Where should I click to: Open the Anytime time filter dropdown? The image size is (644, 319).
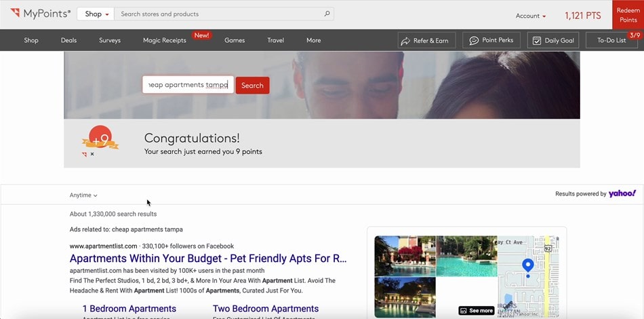pos(83,195)
